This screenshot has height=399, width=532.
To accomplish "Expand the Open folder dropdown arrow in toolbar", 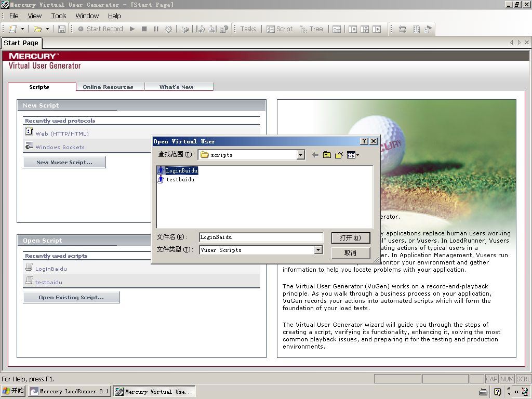I will click(x=47, y=29).
